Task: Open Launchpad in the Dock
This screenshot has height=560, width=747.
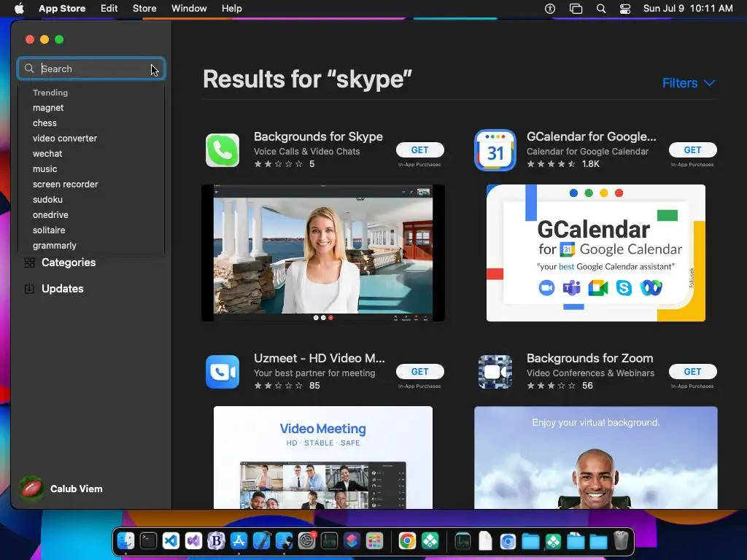Action: click(374, 541)
